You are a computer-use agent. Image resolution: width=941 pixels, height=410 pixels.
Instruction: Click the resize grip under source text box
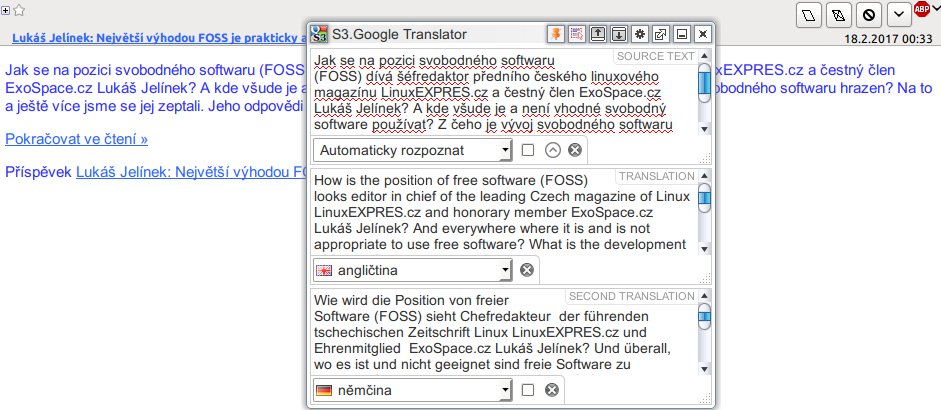[x=706, y=158]
